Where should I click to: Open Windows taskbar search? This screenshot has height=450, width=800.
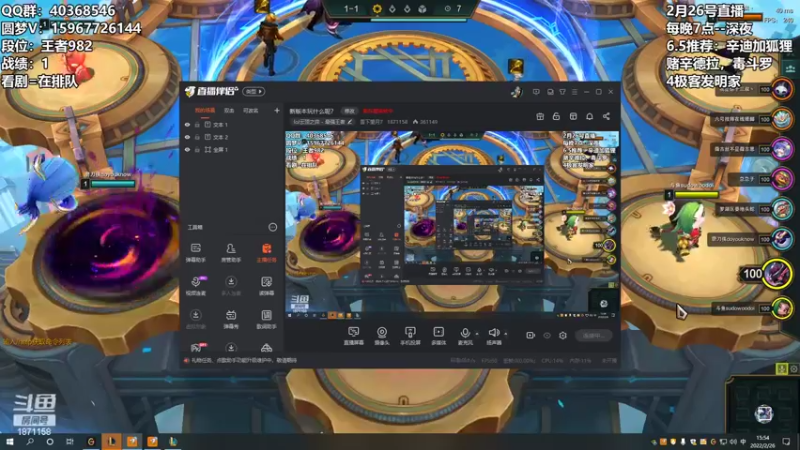[x=30, y=442]
